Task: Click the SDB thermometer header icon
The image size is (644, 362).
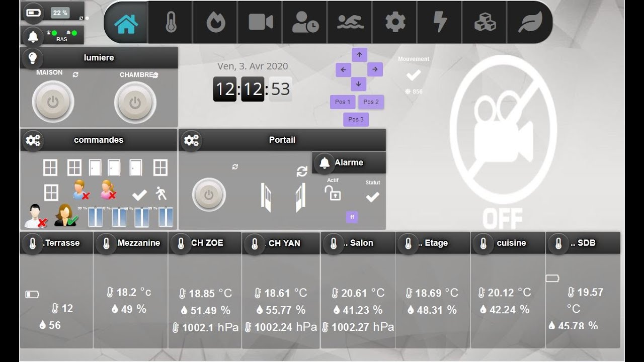Action: (x=558, y=244)
